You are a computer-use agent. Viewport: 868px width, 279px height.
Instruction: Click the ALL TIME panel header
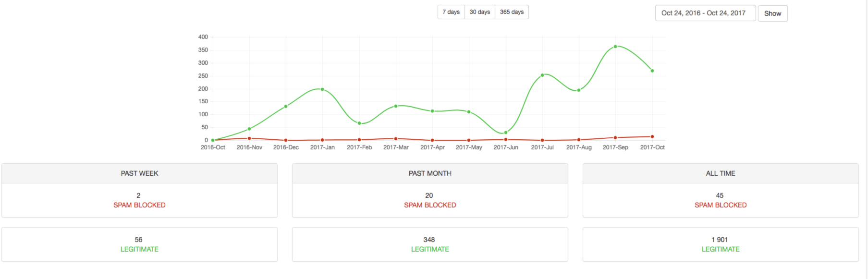point(721,173)
